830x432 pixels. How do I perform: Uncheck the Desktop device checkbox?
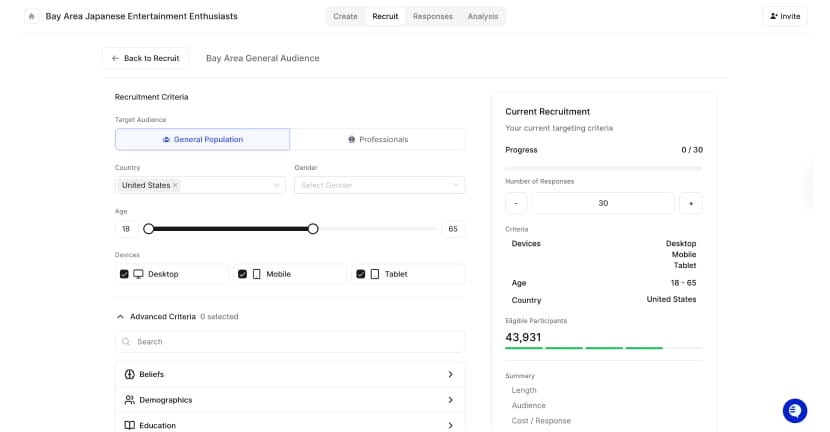pos(124,274)
